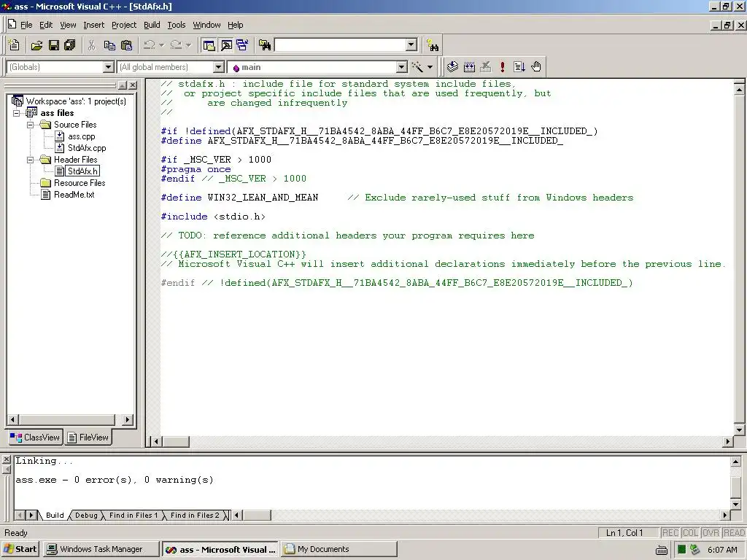
Task: Open the Window List icon
Action: click(x=242, y=45)
